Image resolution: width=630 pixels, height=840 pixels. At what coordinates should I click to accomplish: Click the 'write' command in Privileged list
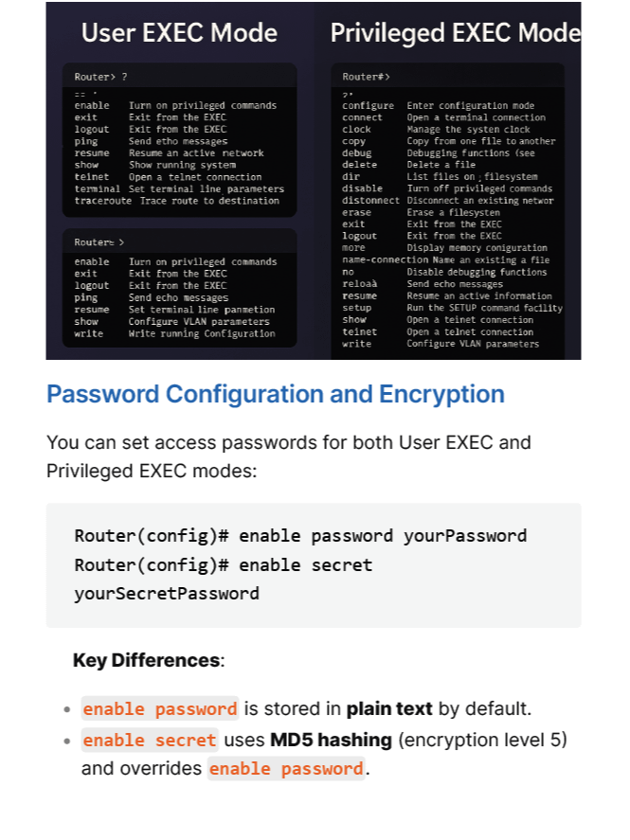click(357, 344)
